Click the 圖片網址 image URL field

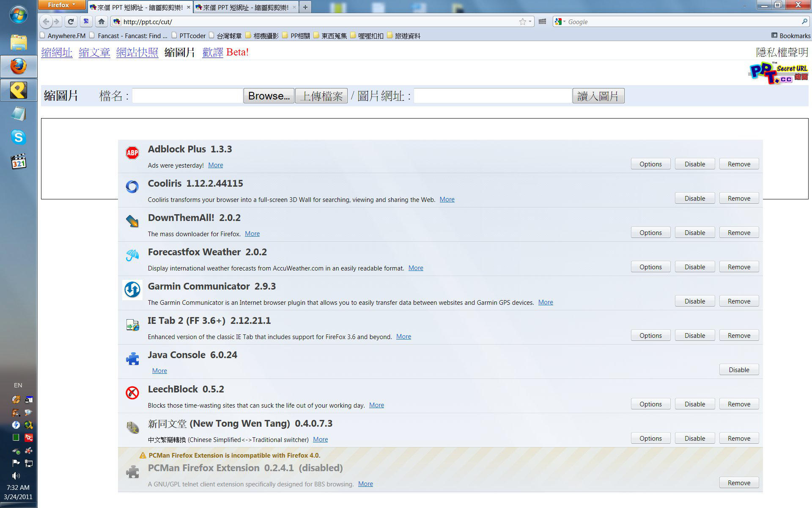pyautogui.click(x=492, y=96)
